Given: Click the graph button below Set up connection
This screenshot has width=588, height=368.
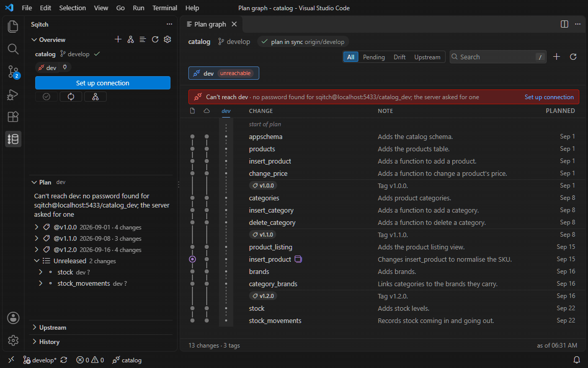Looking at the screenshot, I should click(95, 97).
